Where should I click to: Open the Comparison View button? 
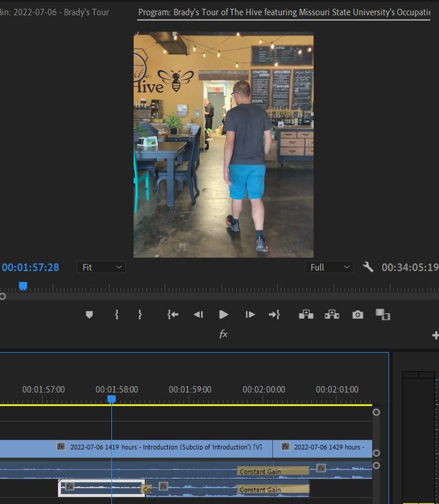tap(383, 314)
